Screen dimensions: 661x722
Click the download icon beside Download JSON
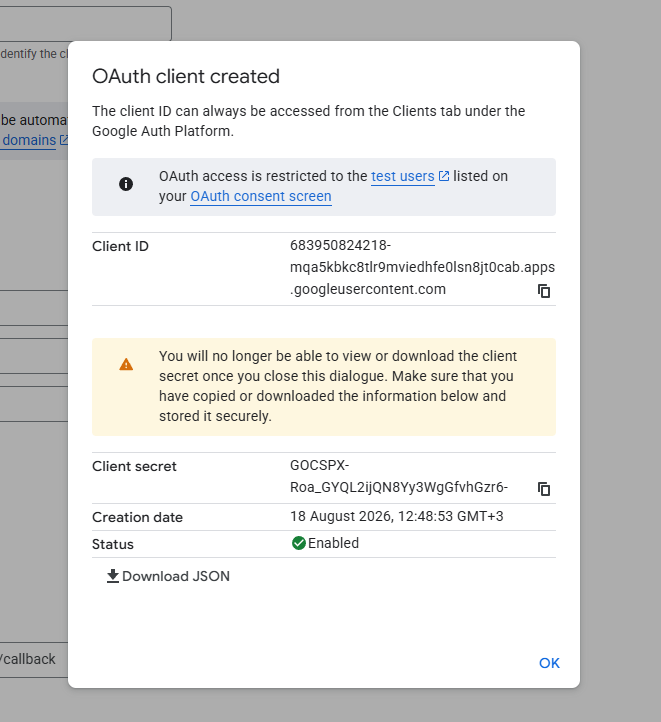point(113,576)
